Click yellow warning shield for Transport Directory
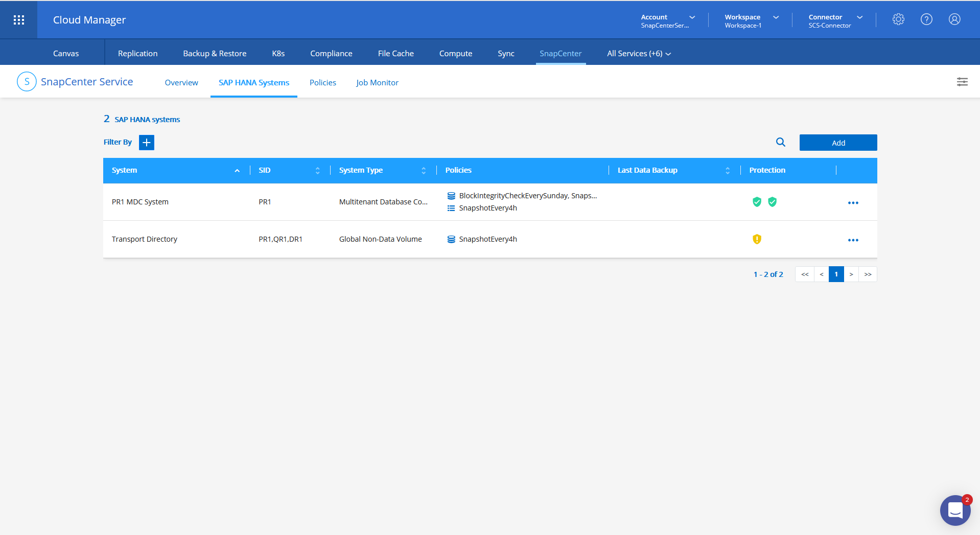 (x=757, y=239)
